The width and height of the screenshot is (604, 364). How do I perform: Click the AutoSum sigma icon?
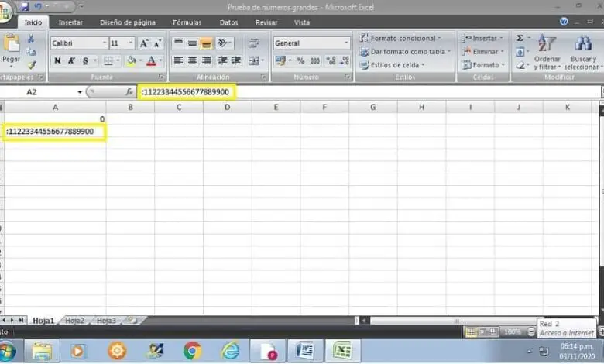pyautogui.click(x=520, y=38)
